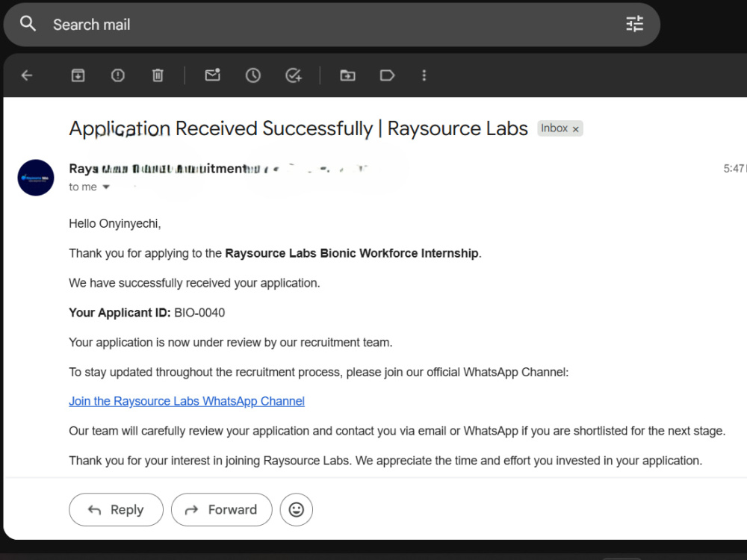Image resolution: width=747 pixels, height=560 pixels.
Task: Open search filter options
Action: (634, 24)
